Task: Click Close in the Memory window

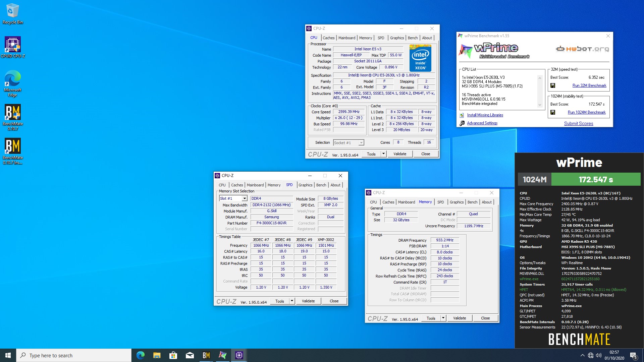Action: point(485,318)
